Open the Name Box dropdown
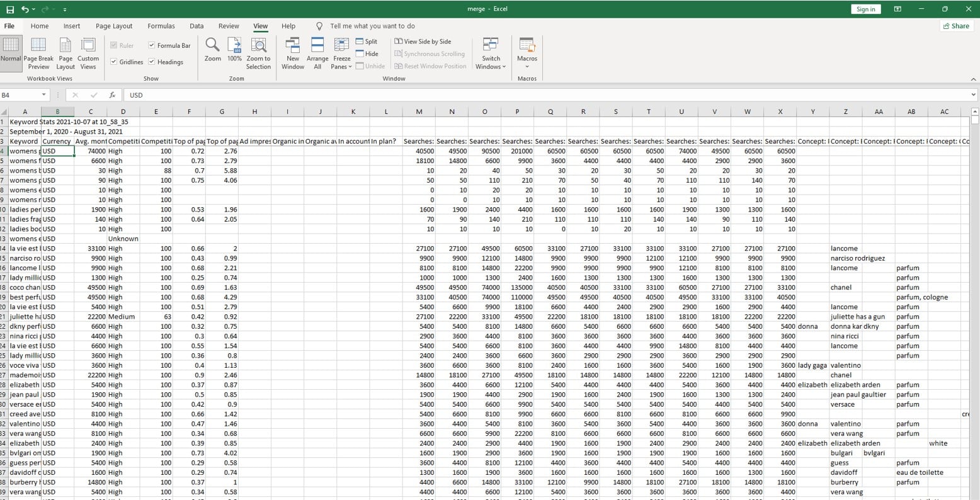The width and height of the screenshot is (980, 500). coord(44,95)
